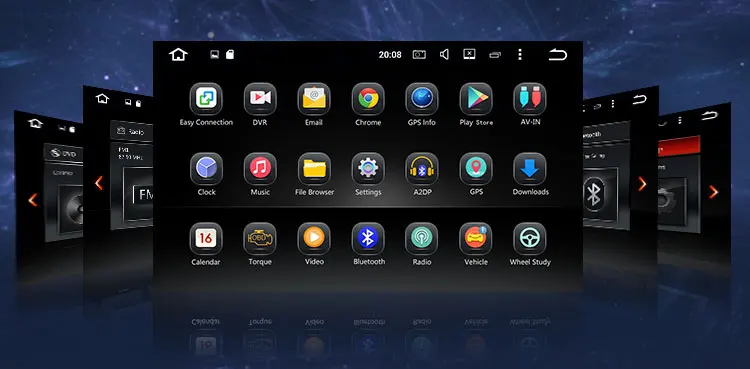This screenshot has height=369, width=750.
Task: Open the Bluetooth app
Action: (x=368, y=239)
